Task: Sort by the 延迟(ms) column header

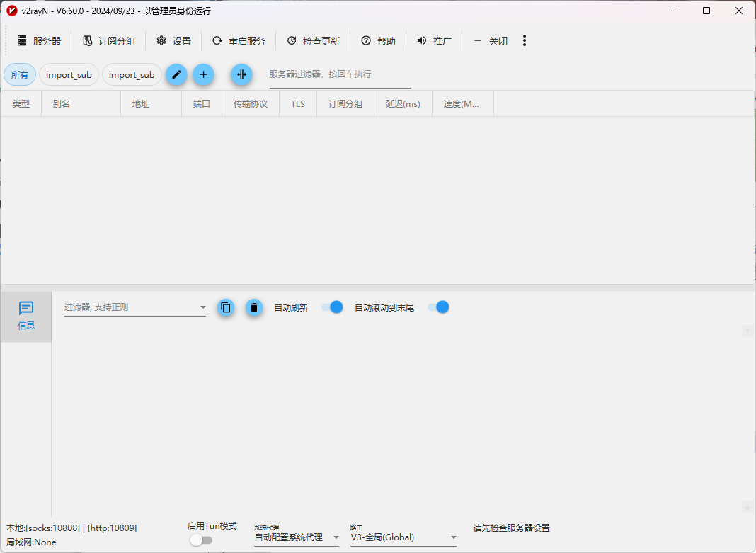Action: (403, 103)
